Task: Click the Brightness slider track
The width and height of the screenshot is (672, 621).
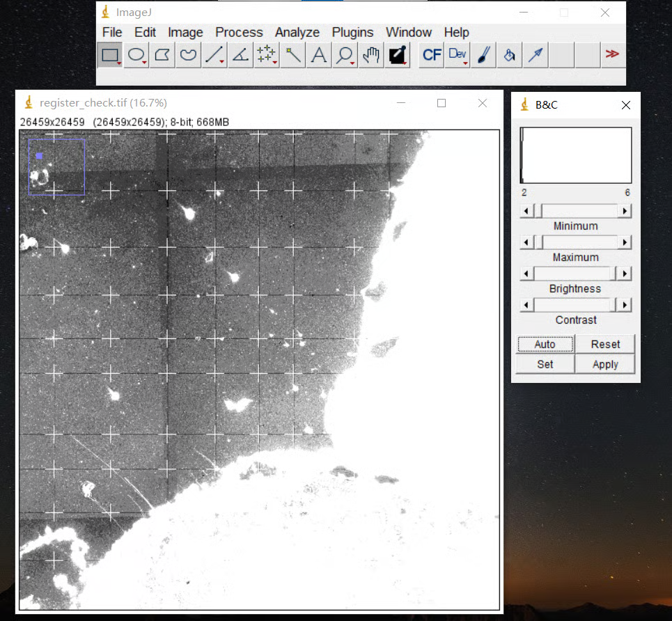Action: 575,274
